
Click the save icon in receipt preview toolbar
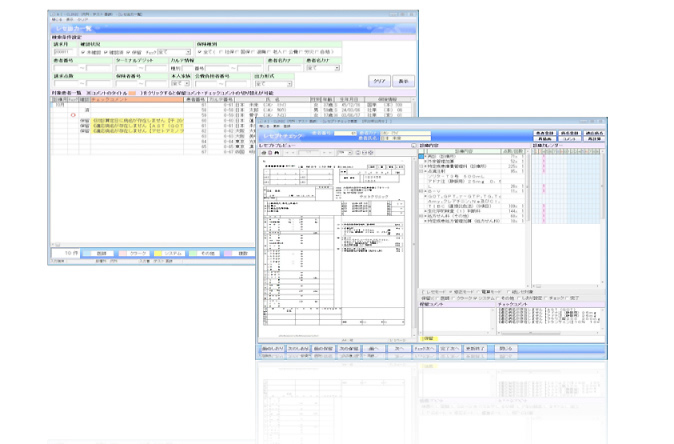click(x=269, y=152)
